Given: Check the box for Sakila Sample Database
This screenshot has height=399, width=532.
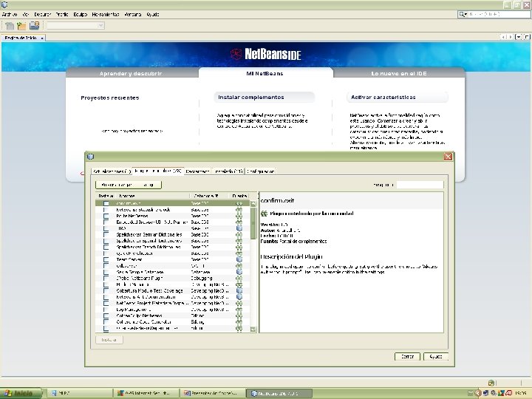Looking at the screenshot, I should pos(106,272).
